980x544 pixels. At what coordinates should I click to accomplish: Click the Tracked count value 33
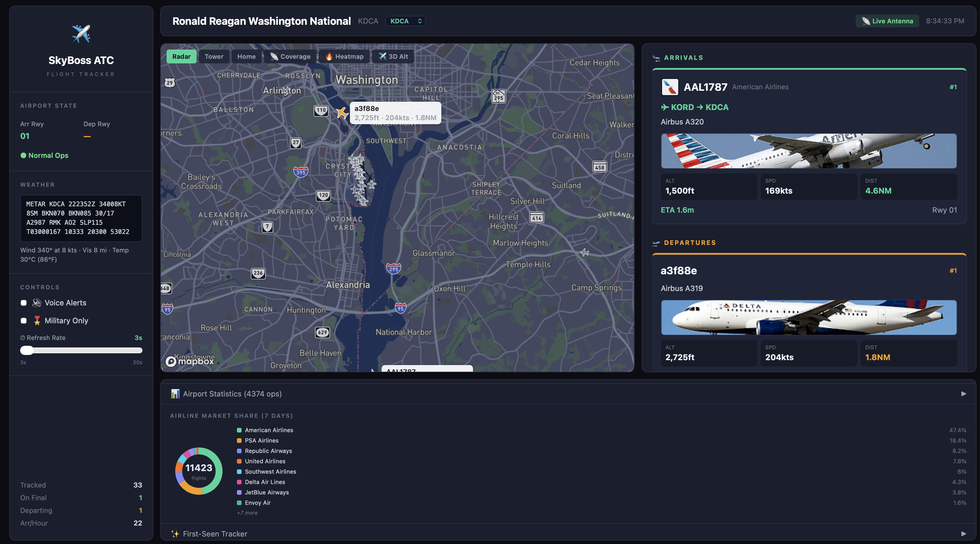(138, 485)
